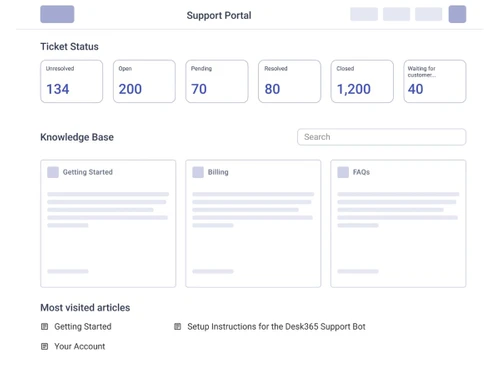This screenshot has height=375, width=500.
Task: Click the logo block in the header
Action: 57,14
